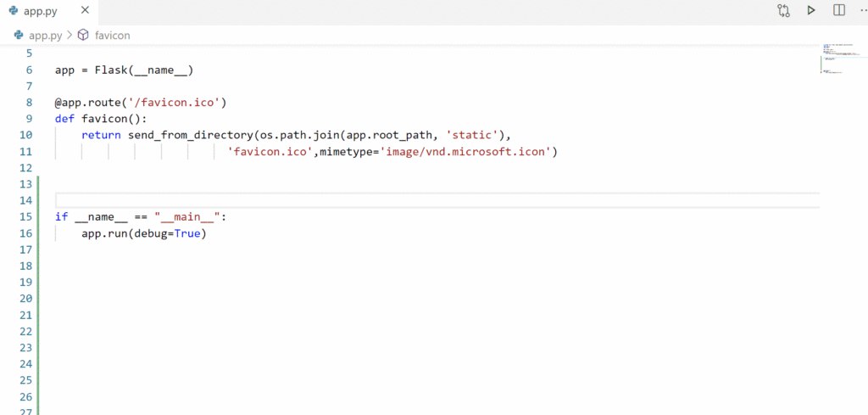Click the 'app.run(debug=True)' line

(x=143, y=233)
